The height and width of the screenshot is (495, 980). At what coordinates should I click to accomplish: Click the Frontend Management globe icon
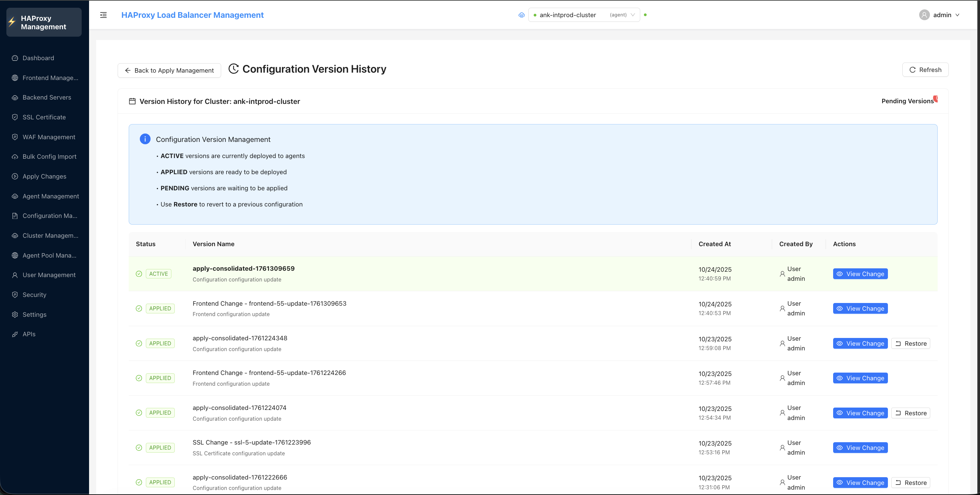[x=15, y=78]
